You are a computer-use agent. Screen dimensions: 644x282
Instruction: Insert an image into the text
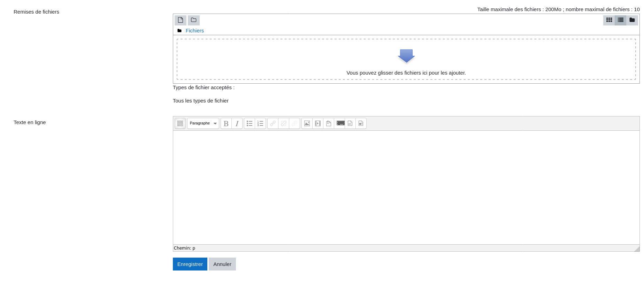307,123
